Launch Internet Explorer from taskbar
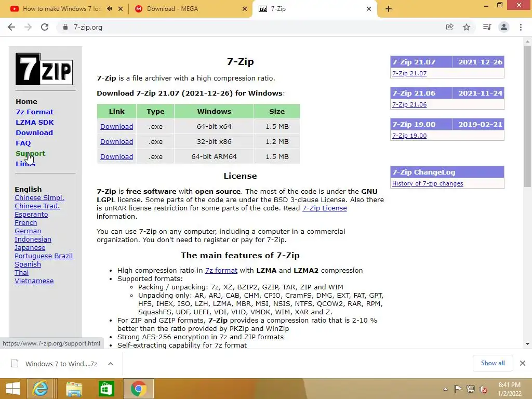Viewport: 532px width, 399px height. (40, 389)
